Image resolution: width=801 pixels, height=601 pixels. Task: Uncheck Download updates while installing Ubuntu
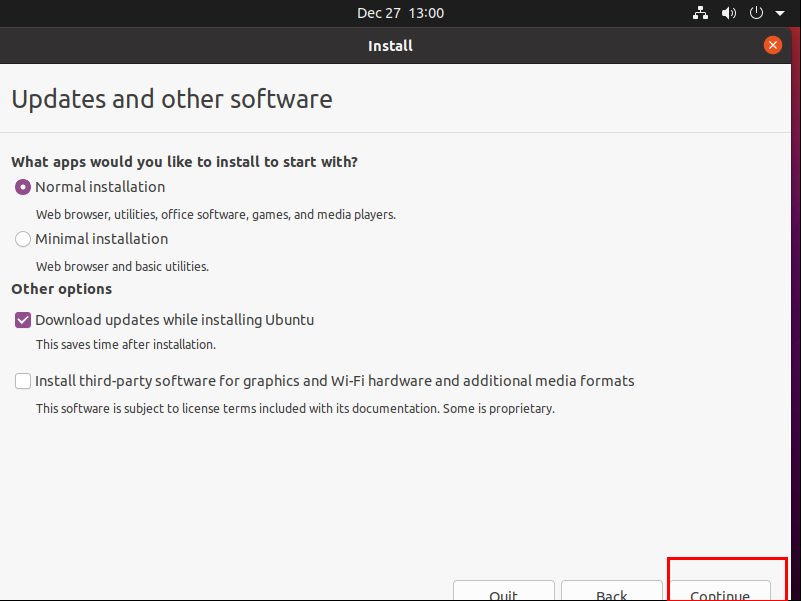(x=22, y=320)
